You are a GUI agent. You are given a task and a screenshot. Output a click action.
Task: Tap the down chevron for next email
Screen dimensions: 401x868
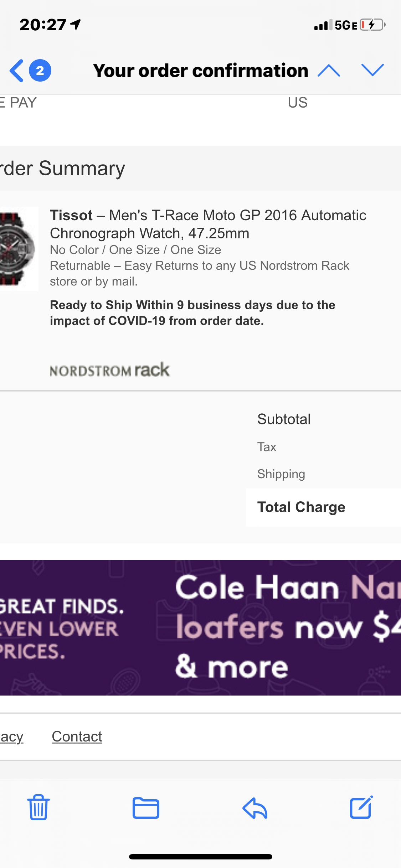pos(372,70)
